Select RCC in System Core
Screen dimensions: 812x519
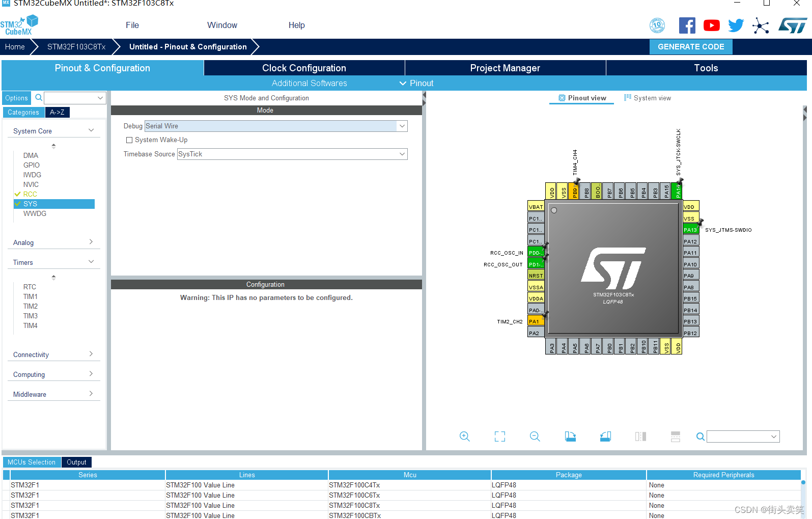coord(30,194)
